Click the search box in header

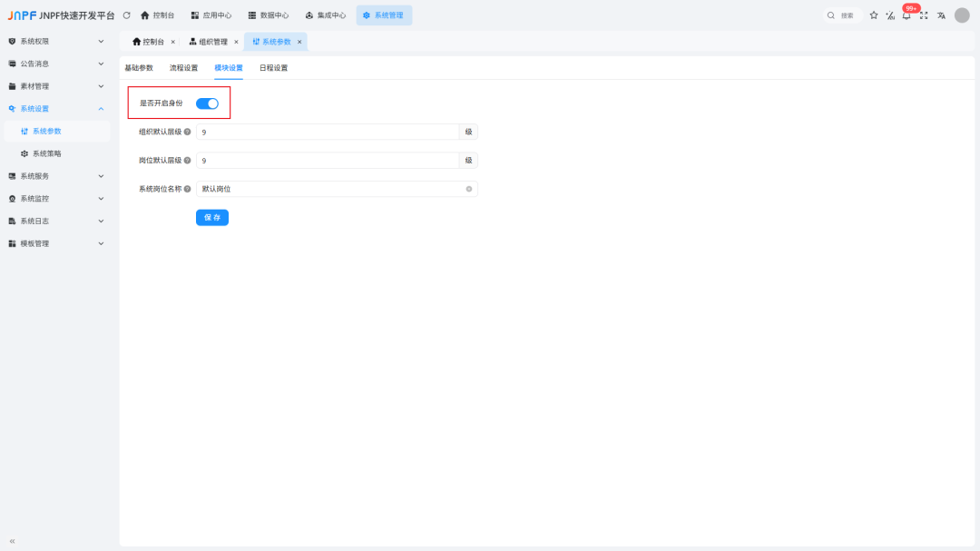click(842, 15)
